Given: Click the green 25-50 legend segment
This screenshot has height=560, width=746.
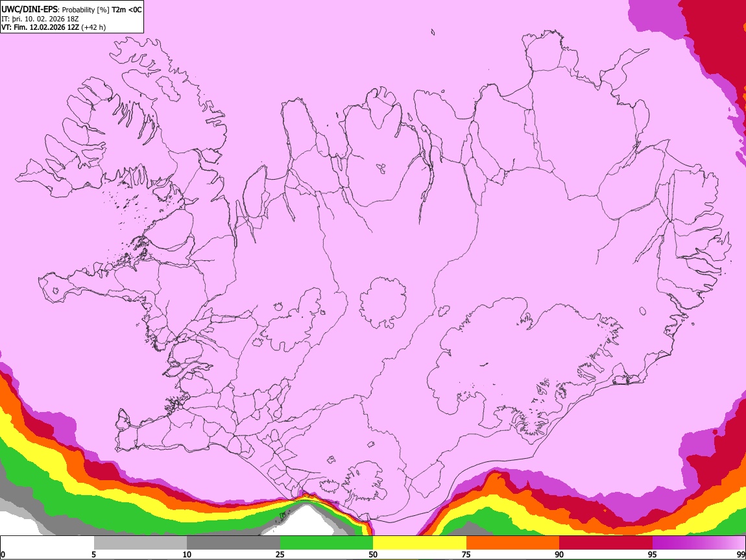Looking at the screenshot, I should coord(326,543).
